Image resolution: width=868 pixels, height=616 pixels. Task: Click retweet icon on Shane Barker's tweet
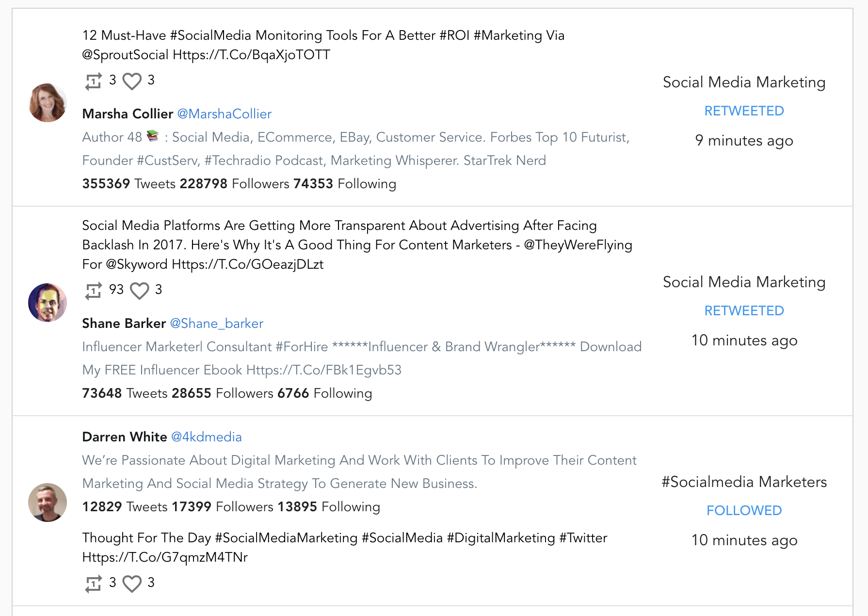click(x=94, y=291)
